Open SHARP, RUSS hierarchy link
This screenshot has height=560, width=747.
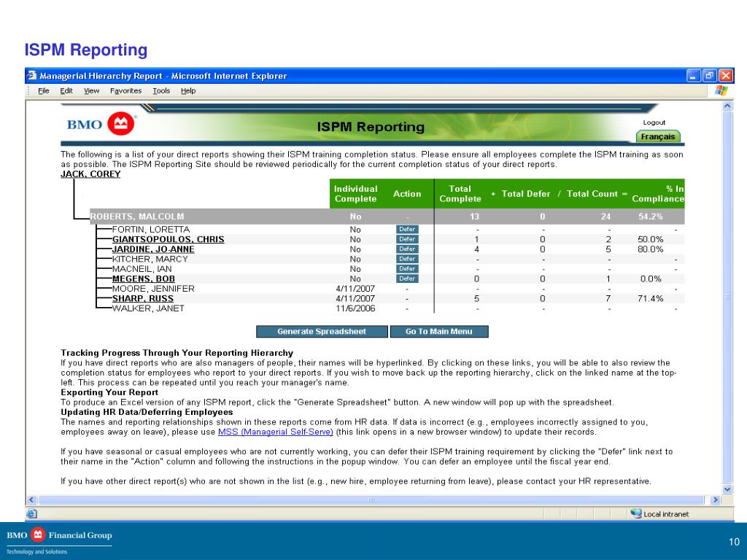143,298
